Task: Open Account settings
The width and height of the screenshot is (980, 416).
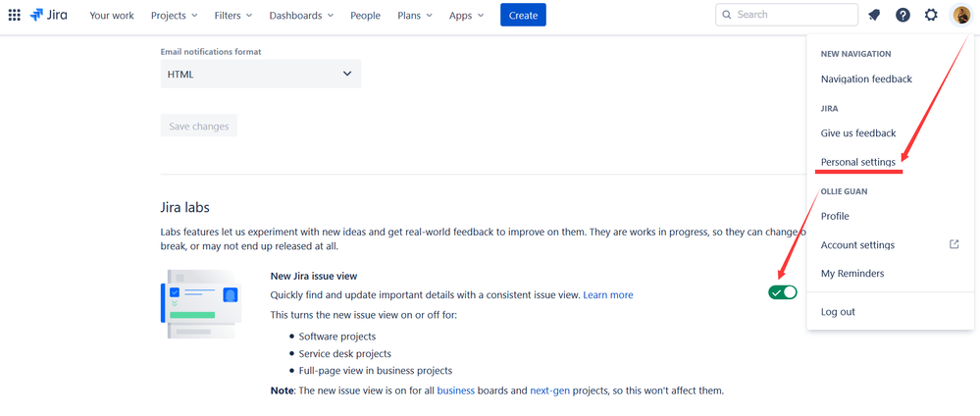Action: pyautogui.click(x=857, y=244)
